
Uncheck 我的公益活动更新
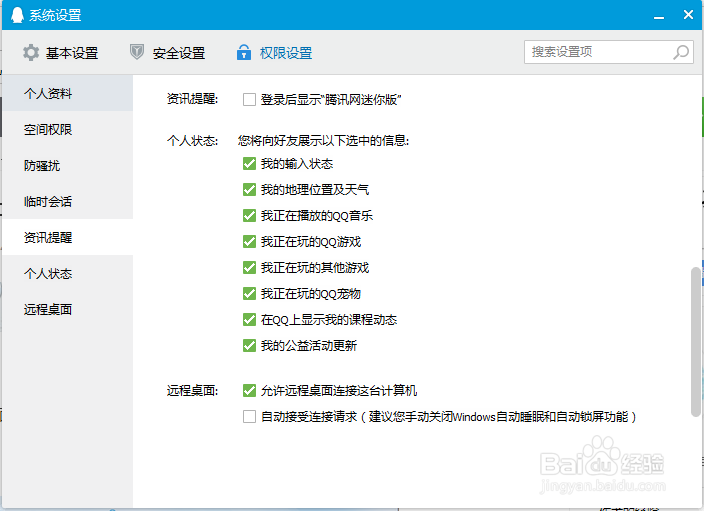[249, 346]
